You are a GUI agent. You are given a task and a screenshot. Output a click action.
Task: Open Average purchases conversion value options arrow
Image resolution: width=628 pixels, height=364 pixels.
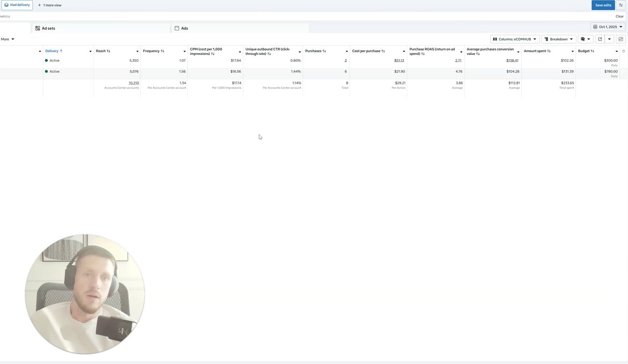coord(518,52)
